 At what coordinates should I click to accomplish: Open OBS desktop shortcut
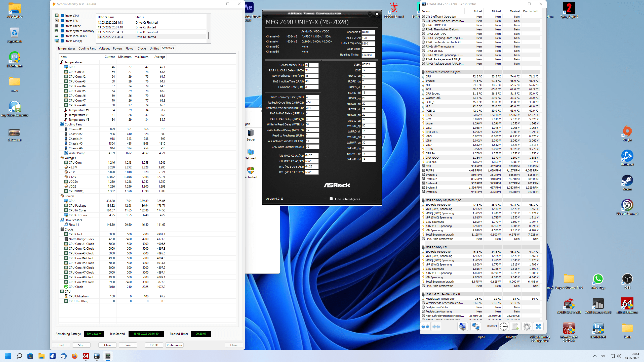pyautogui.click(x=627, y=281)
